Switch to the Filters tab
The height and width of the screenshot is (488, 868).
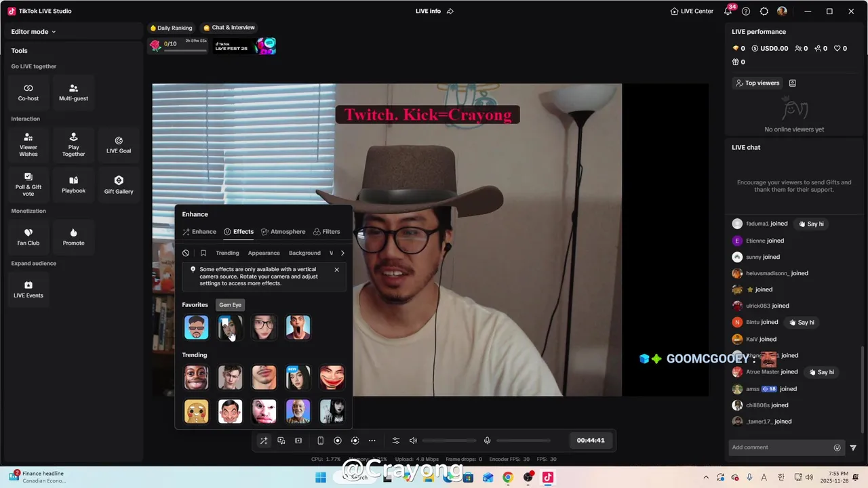point(326,231)
